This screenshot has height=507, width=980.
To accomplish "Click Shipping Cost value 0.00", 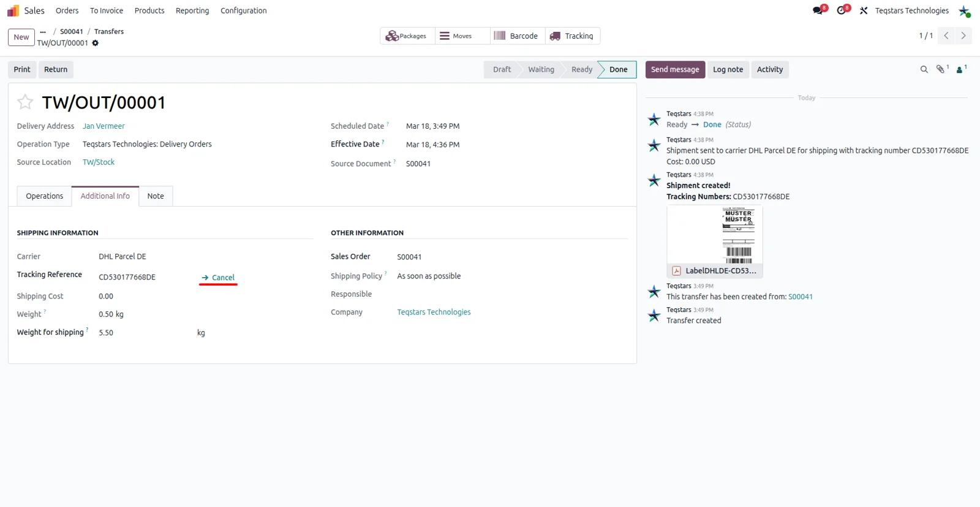I will pyautogui.click(x=106, y=296).
